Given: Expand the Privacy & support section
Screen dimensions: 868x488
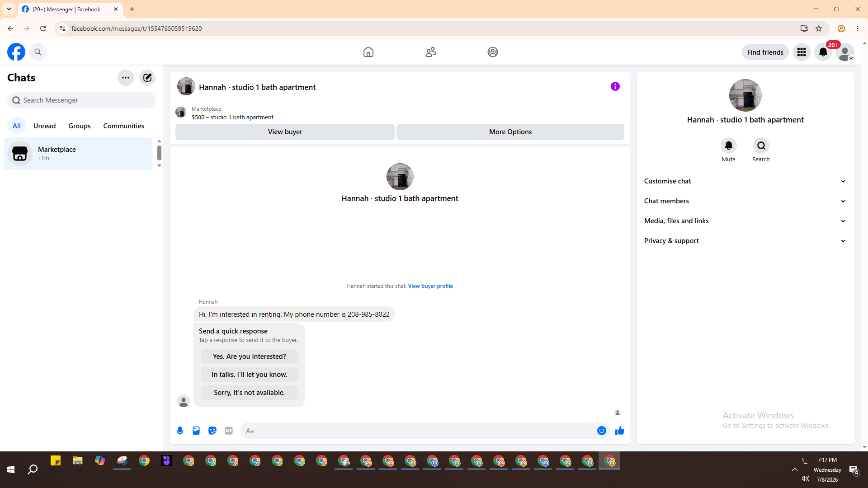Looking at the screenshot, I should pos(745,241).
